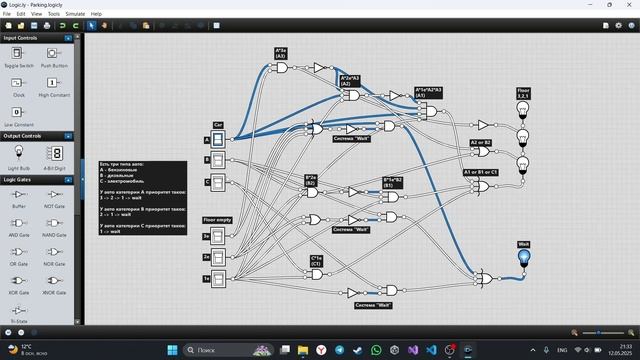This screenshot has width=640, height=360.
Task: Pick XNOR Gate from Logic Gates palette
Action: tap(54, 284)
